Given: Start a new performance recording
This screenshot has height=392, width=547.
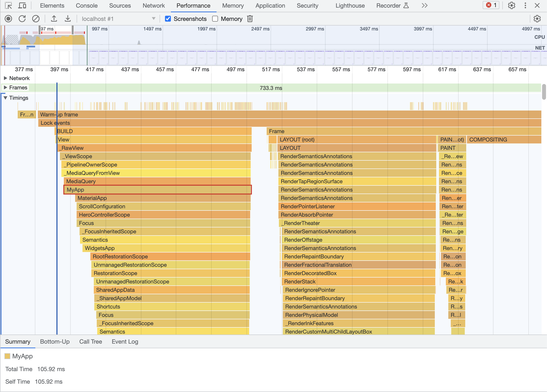Looking at the screenshot, I should 8,19.
